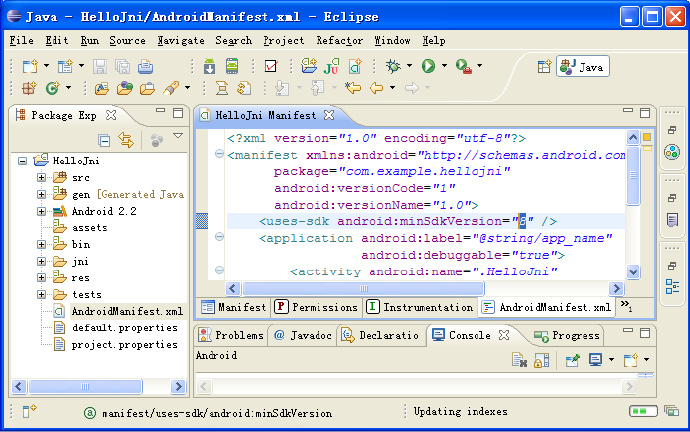Screen dimensions: 690x432
Task: Expand the res folder
Action: pos(41,278)
